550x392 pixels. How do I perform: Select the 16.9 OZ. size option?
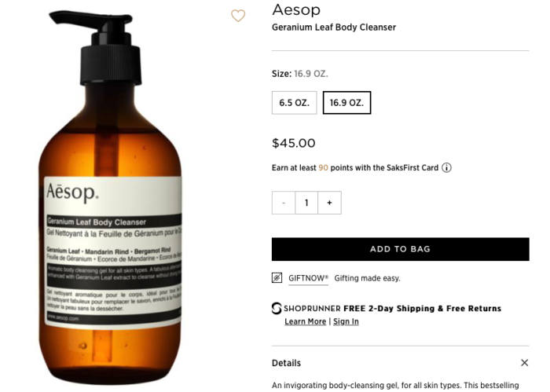pyautogui.click(x=346, y=103)
